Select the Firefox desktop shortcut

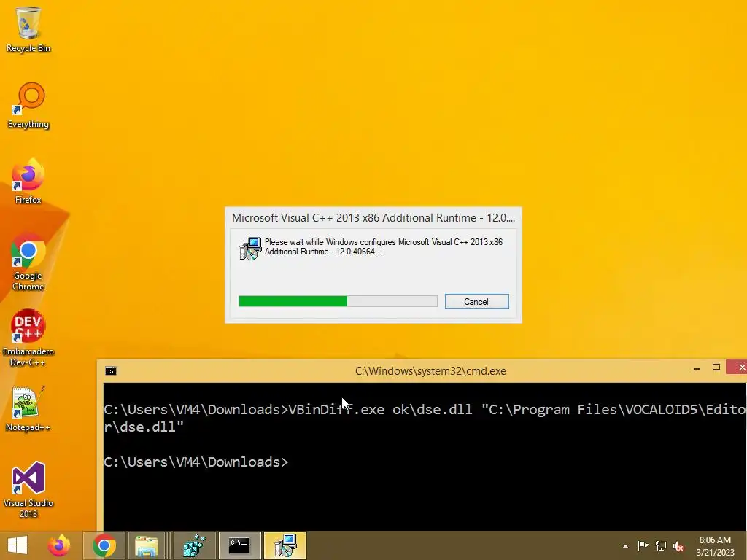[x=28, y=181]
